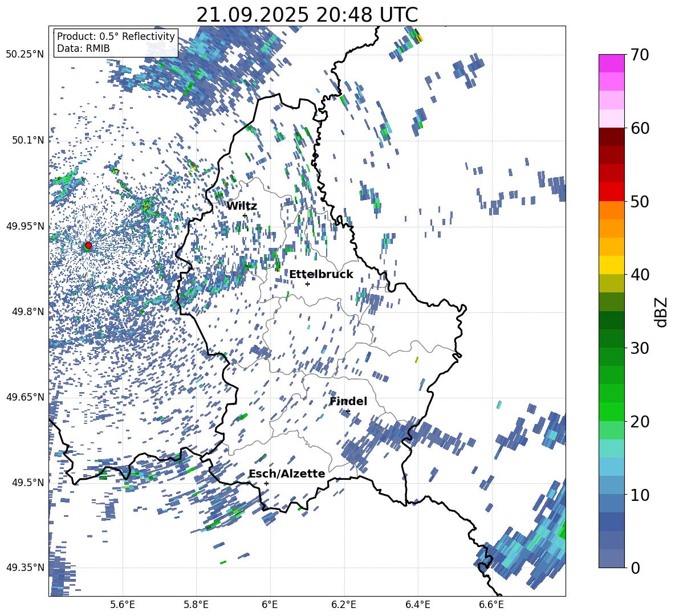The image size is (675, 616).
Task: Select the Ettelbruck city label
Action: click(321, 275)
